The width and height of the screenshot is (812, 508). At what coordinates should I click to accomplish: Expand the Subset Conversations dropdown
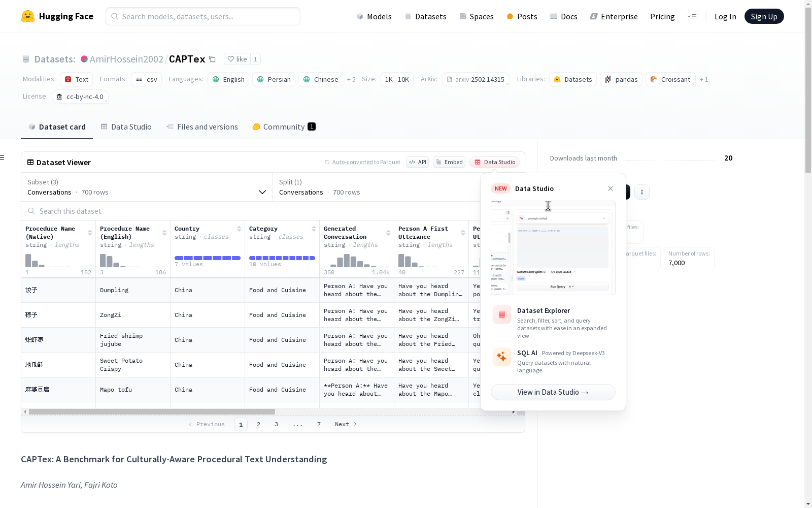147,187
